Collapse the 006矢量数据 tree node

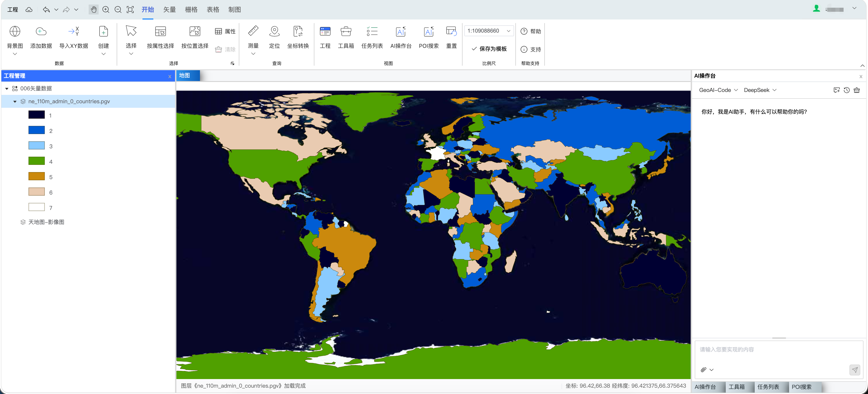(x=7, y=88)
